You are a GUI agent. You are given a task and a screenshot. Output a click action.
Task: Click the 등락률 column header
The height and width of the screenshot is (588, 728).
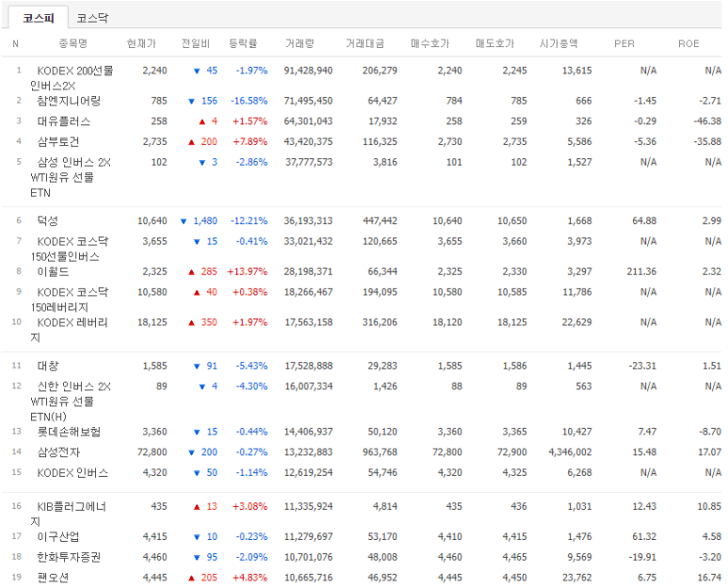tap(243, 43)
